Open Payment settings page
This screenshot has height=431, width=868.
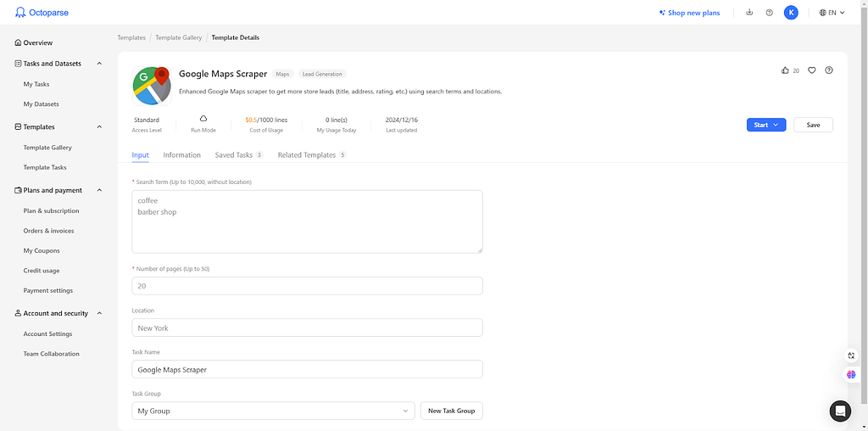pos(48,290)
